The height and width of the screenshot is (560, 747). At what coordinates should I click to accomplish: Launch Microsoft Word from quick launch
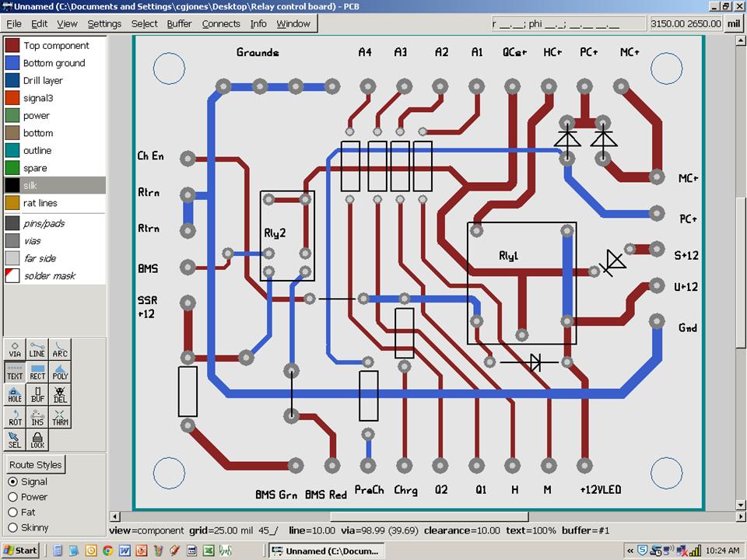124,551
